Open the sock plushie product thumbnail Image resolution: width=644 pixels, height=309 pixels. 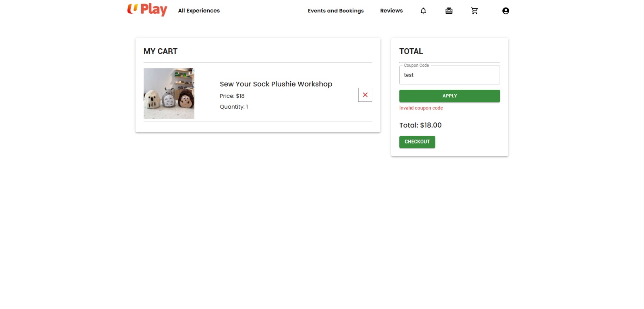[x=169, y=93]
